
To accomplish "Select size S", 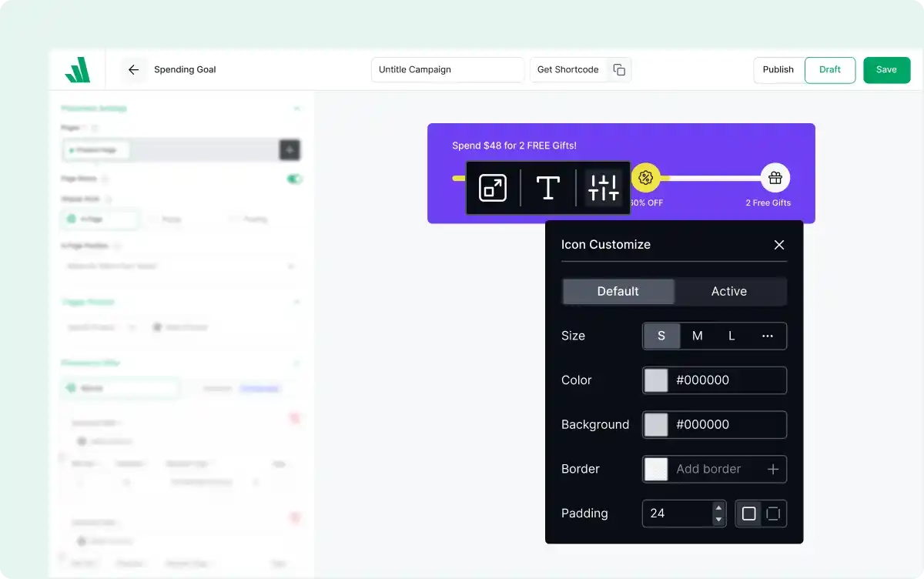I will (x=661, y=336).
